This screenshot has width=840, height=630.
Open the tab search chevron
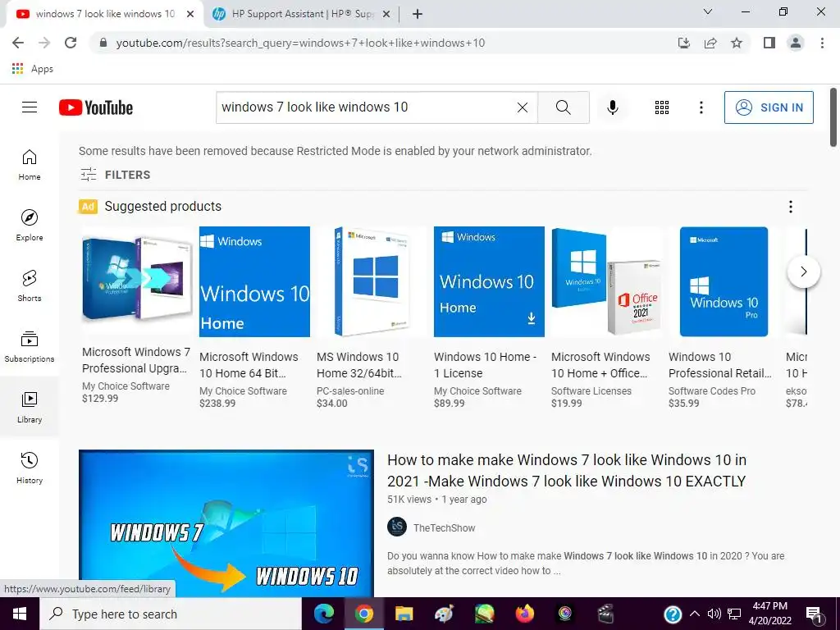pos(708,11)
